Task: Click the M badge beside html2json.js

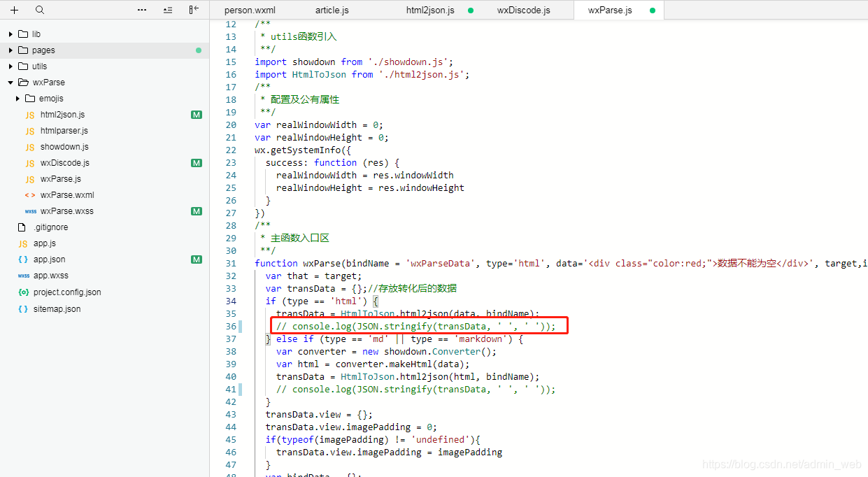Action: coord(197,115)
